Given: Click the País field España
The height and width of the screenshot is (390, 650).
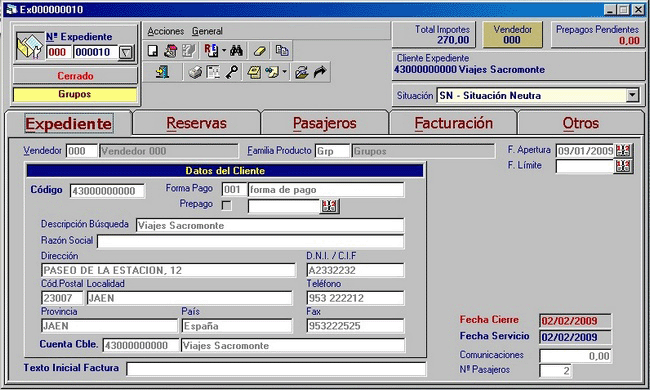Looking at the screenshot, I should (237, 326).
